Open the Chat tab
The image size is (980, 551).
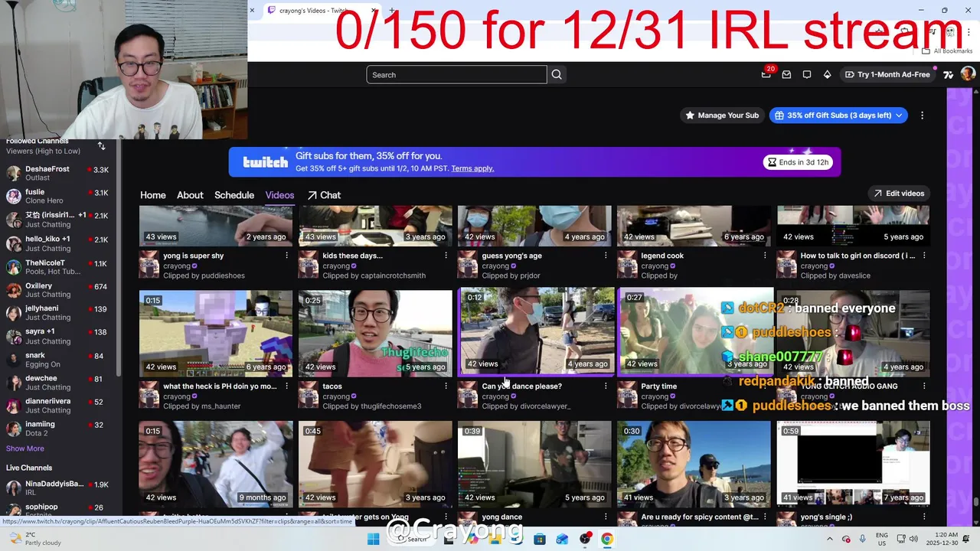(x=324, y=195)
